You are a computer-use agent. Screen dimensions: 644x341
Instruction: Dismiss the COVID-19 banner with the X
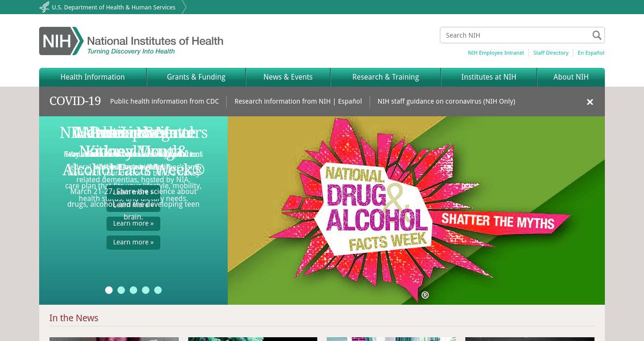(590, 102)
